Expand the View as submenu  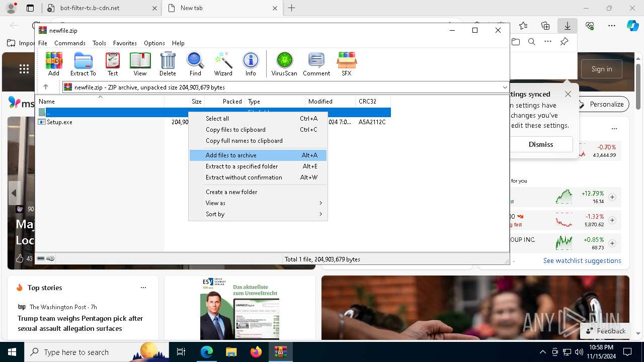(258, 203)
